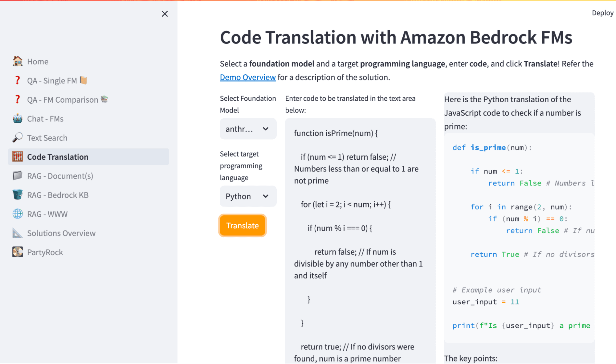
Task: Click the triangle ruler icon for Solutions Overview
Action: [18, 233]
